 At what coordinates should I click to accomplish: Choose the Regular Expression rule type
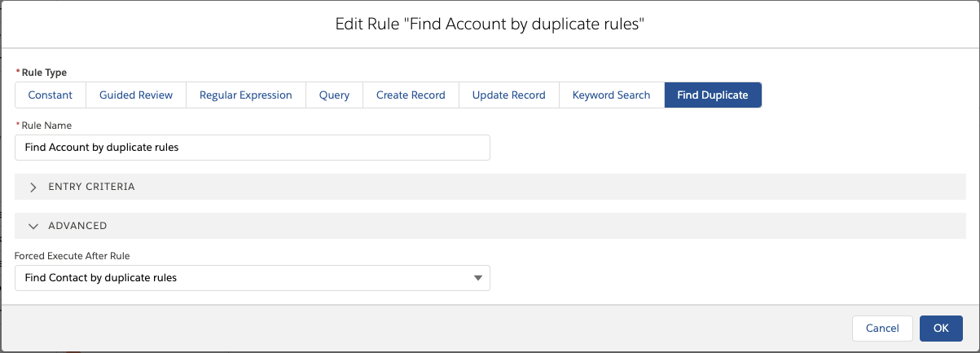point(245,95)
